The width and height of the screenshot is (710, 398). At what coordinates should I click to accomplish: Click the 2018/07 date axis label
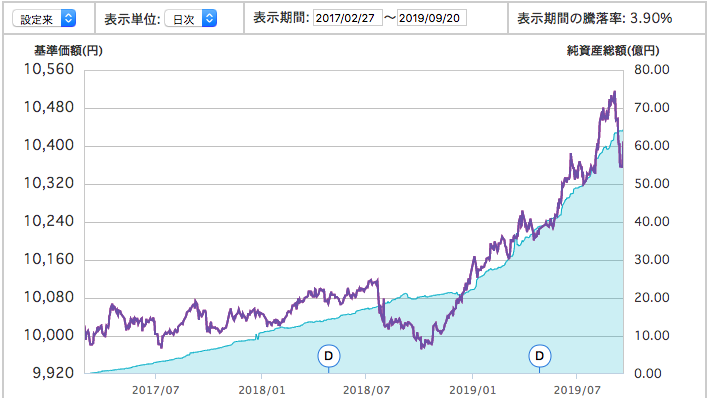pyautogui.click(x=366, y=390)
